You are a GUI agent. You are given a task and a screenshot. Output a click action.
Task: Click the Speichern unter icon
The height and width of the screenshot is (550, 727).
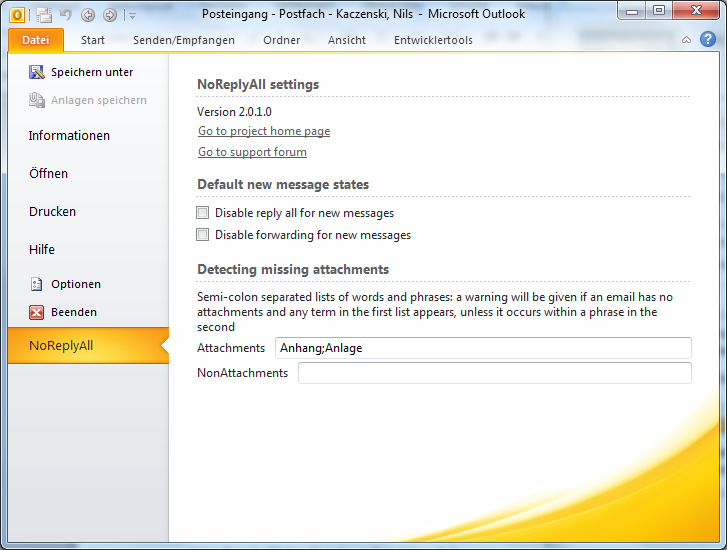[x=37, y=72]
